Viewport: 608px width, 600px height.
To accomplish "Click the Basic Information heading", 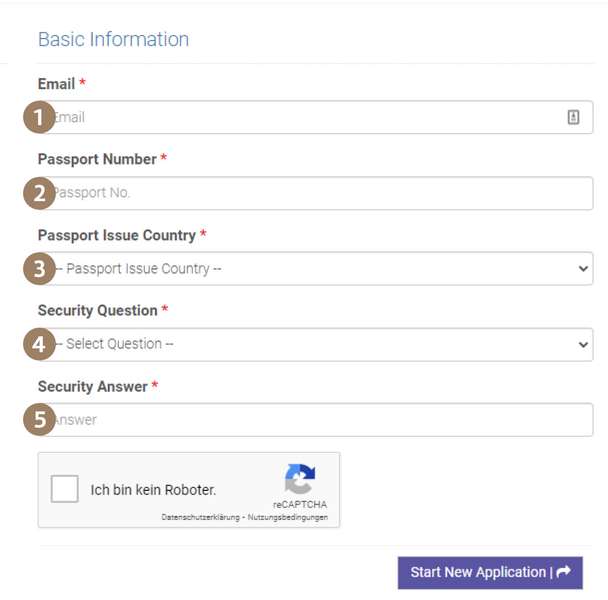I will pos(113,40).
